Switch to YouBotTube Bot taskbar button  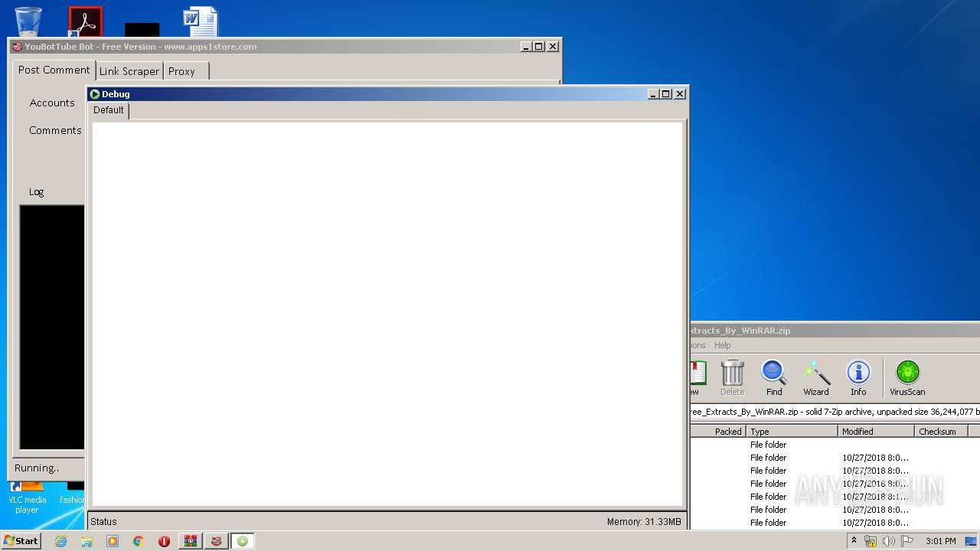[x=217, y=541]
